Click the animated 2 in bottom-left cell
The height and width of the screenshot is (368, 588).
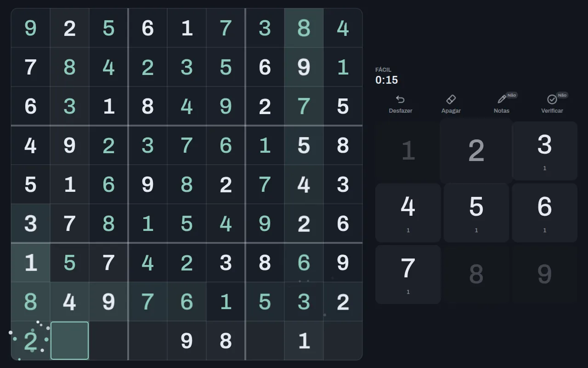click(x=30, y=341)
